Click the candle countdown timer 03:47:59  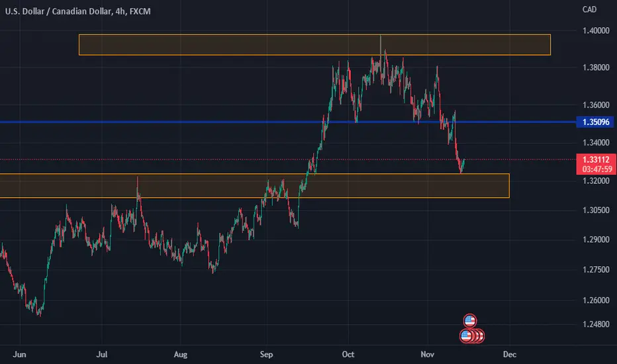point(597,169)
